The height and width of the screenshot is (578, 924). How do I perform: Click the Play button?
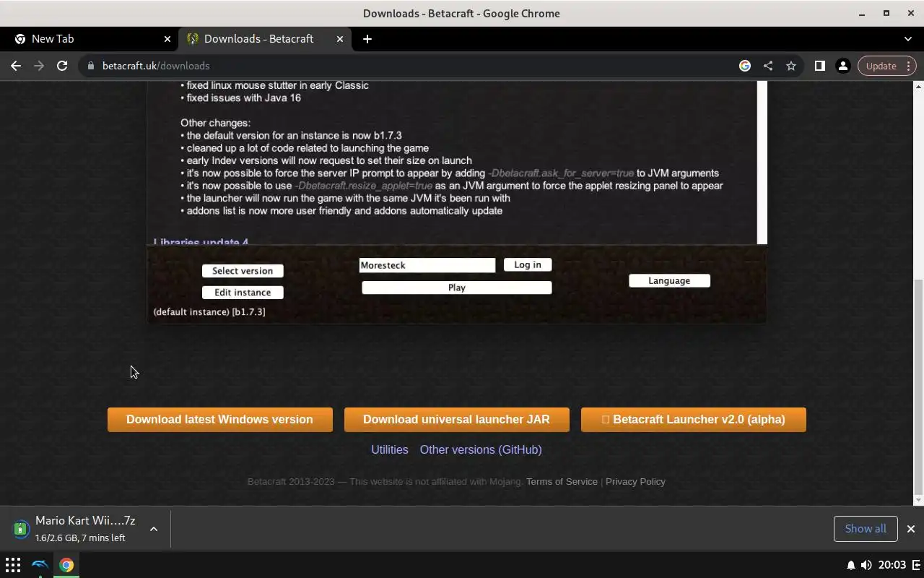pyautogui.click(x=457, y=288)
